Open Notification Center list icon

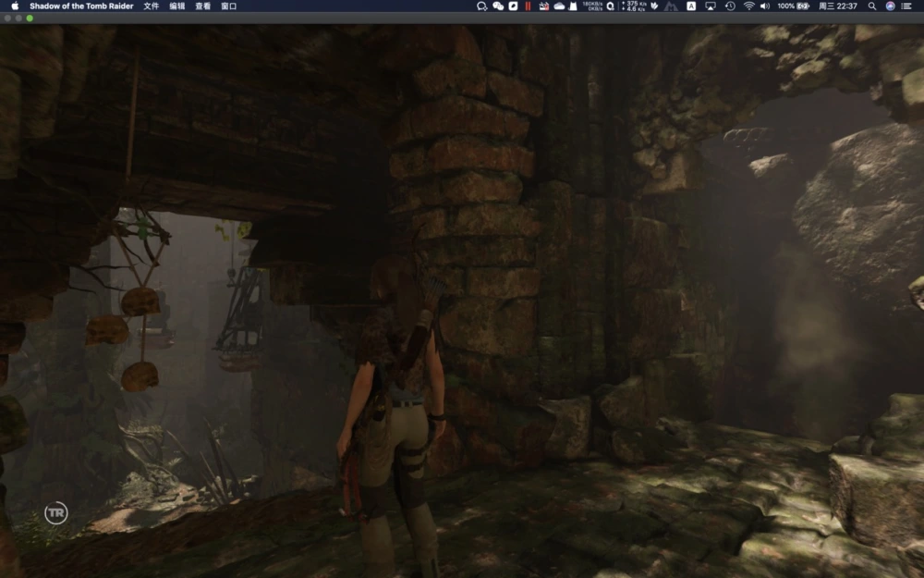pyautogui.click(x=907, y=6)
